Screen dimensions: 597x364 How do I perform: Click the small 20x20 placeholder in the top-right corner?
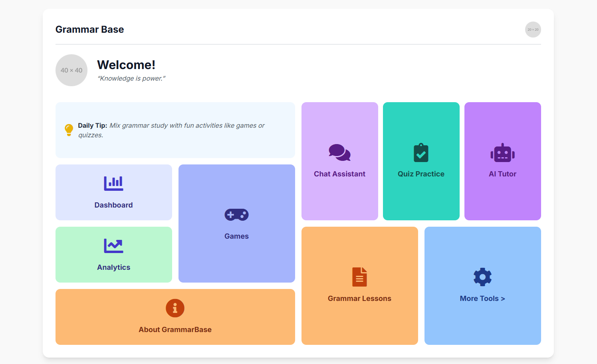[x=533, y=30]
